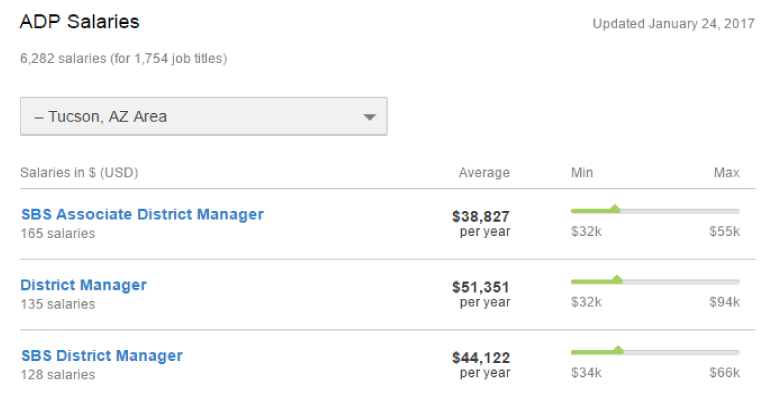Open the Tucson, AZ Area location dropdown
Viewport: 770px width, 400px height.
(203, 116)
